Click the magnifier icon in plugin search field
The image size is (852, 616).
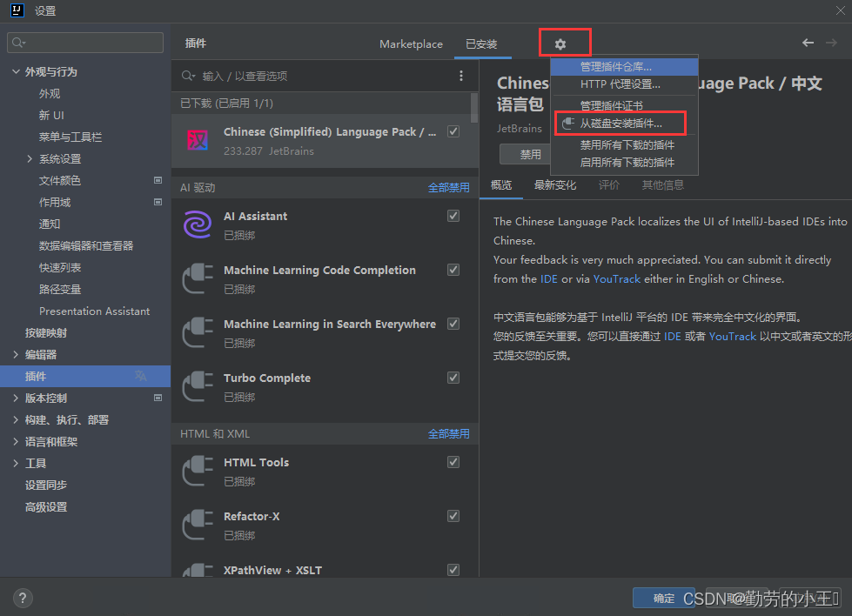click(188, 76)
